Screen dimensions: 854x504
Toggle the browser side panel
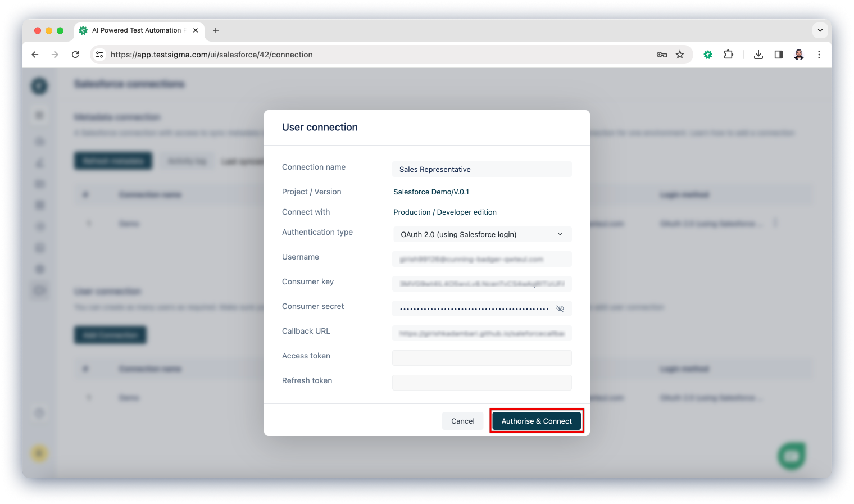779,55
